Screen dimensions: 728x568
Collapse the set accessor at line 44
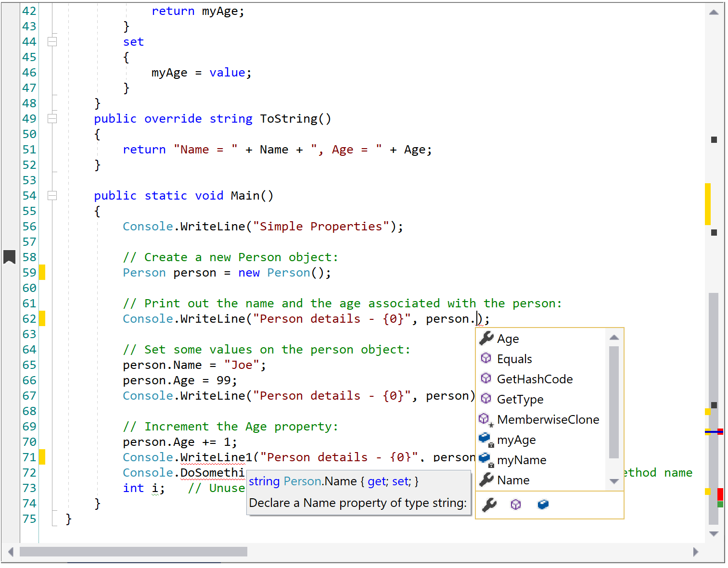pos(52,41)
